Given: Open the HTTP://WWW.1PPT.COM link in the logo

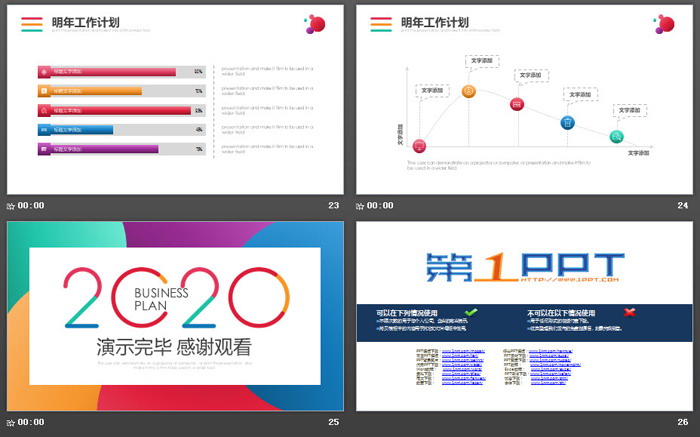Looking at the screenshot, I should click(x=570, y=279).
